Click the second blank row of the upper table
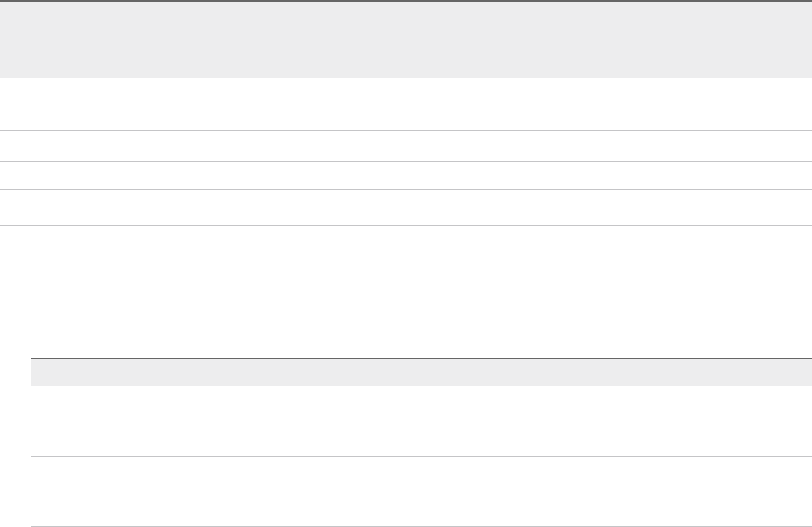The height and width of the screenshot is (527, 812). pyautogui.click(x=406, y=146)
